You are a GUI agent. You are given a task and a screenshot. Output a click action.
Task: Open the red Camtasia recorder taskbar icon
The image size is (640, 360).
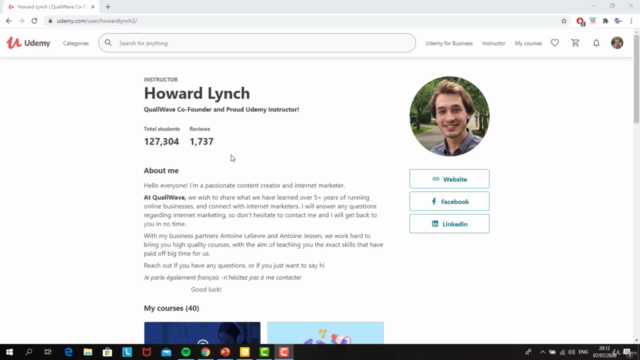click(x=284, y=352)
